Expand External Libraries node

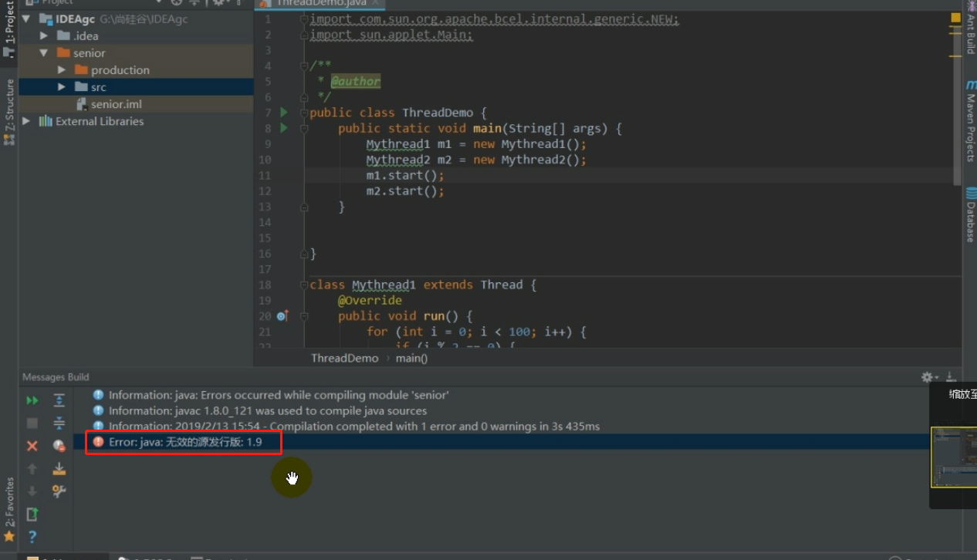click(27, 121)
